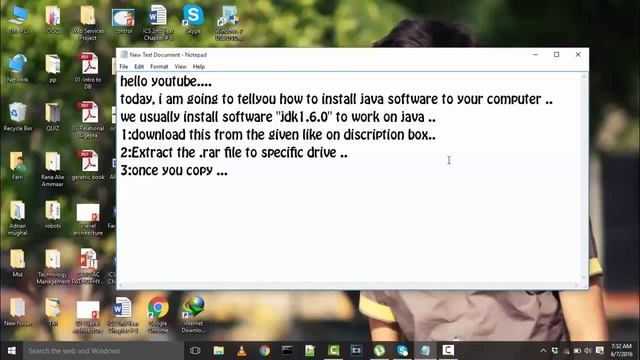Select the Mid folder on desktop
640x360 pixels.
point(18,263)
